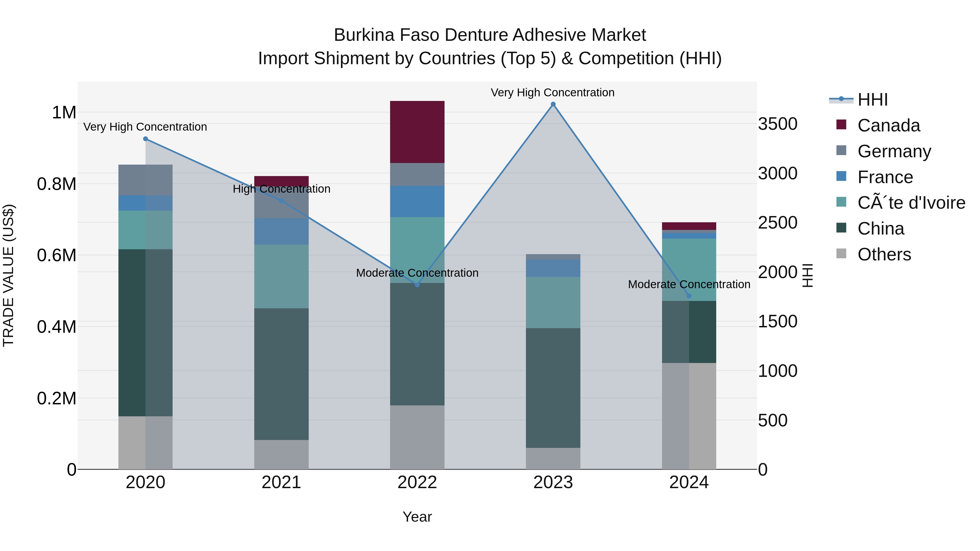Screen dimensions: 980x551
Task: Click the 'Very High Concentration' label above 2023
Action: (x=553, y=93)
